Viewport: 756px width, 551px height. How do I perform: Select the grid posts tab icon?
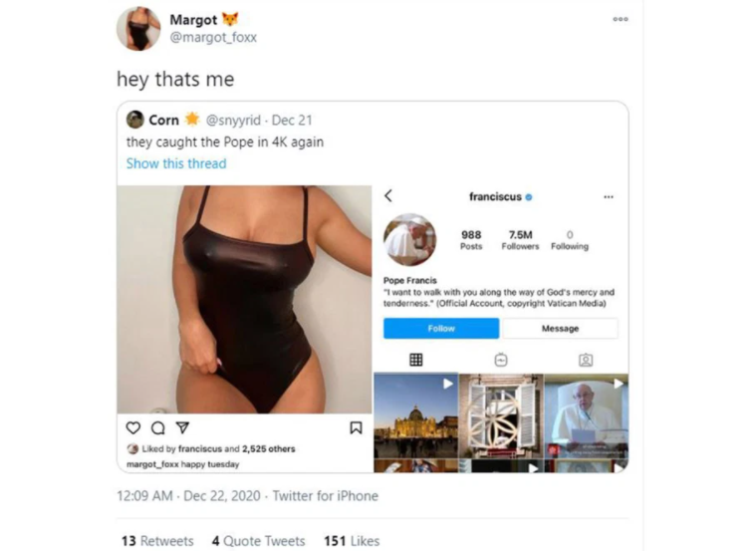click(x=416, y=360)
